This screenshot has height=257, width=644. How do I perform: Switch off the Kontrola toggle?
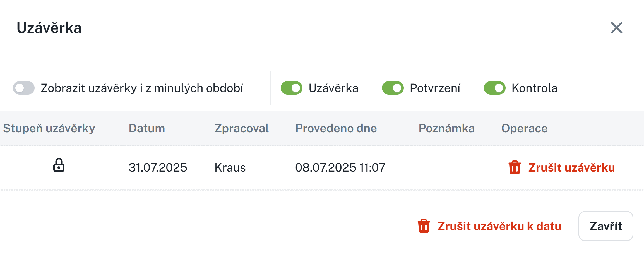[x=494, y=88]
